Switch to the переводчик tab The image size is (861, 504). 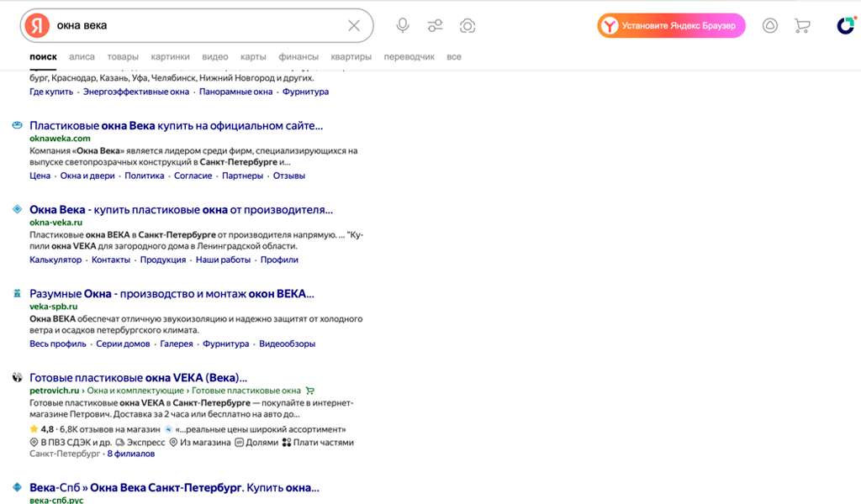409,56
